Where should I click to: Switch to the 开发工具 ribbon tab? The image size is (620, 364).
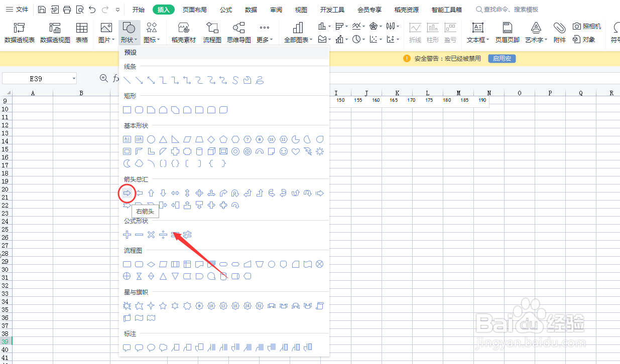click(331, 9)
